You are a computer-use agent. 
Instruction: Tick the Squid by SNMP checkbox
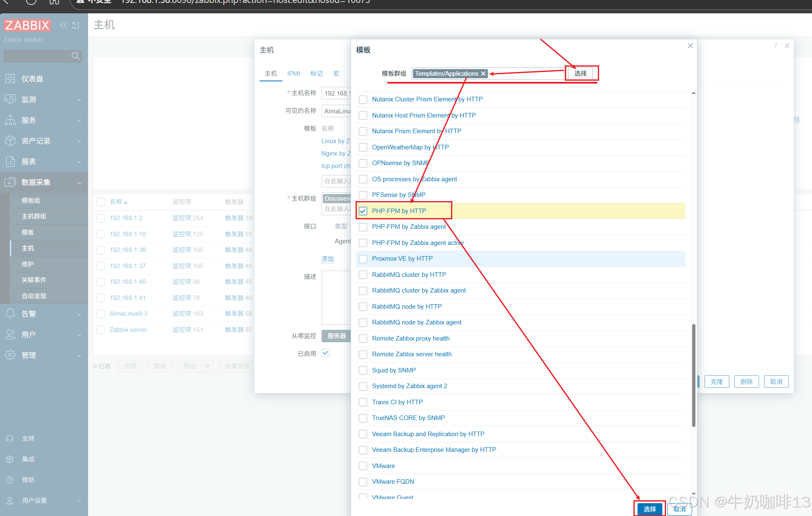point(363,370)
